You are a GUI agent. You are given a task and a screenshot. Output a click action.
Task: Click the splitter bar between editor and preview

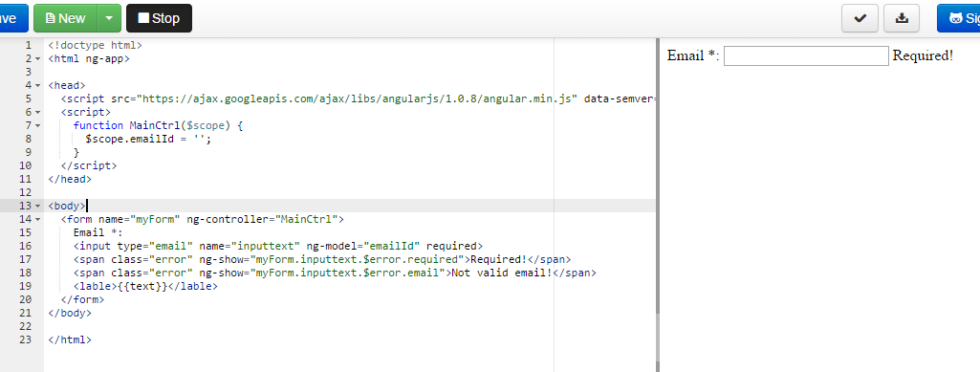pyautogui.click(x=658, y=205)
